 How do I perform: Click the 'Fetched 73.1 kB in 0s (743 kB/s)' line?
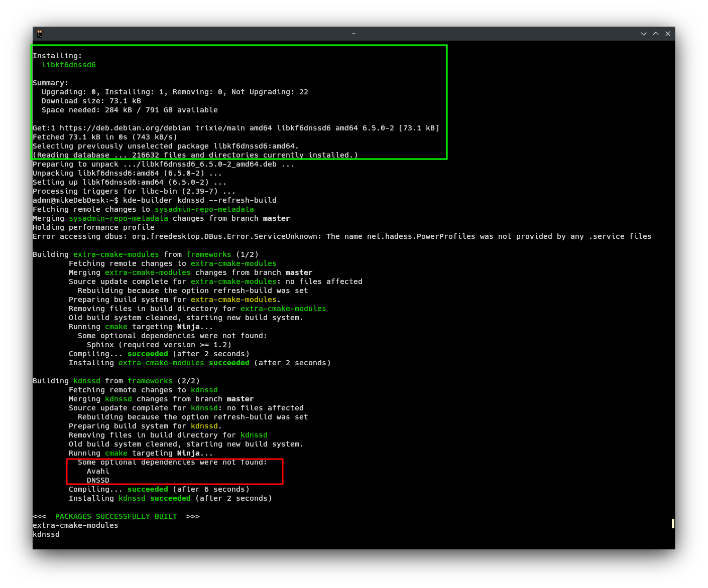[x=105, y=137]
